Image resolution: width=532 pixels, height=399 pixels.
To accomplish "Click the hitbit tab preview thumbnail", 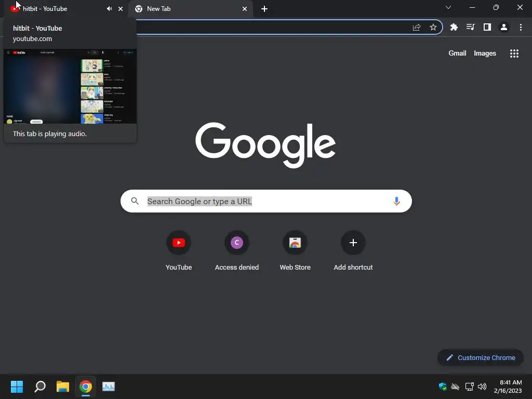I will tap(70, 86).
